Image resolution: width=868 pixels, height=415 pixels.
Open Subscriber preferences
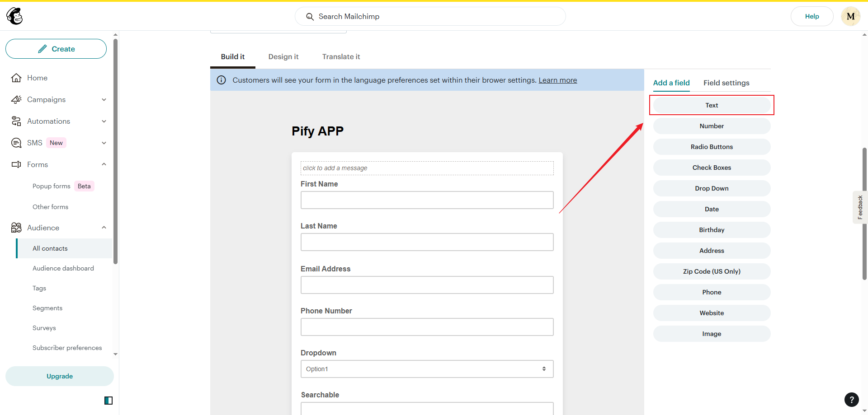pos(67,348)
